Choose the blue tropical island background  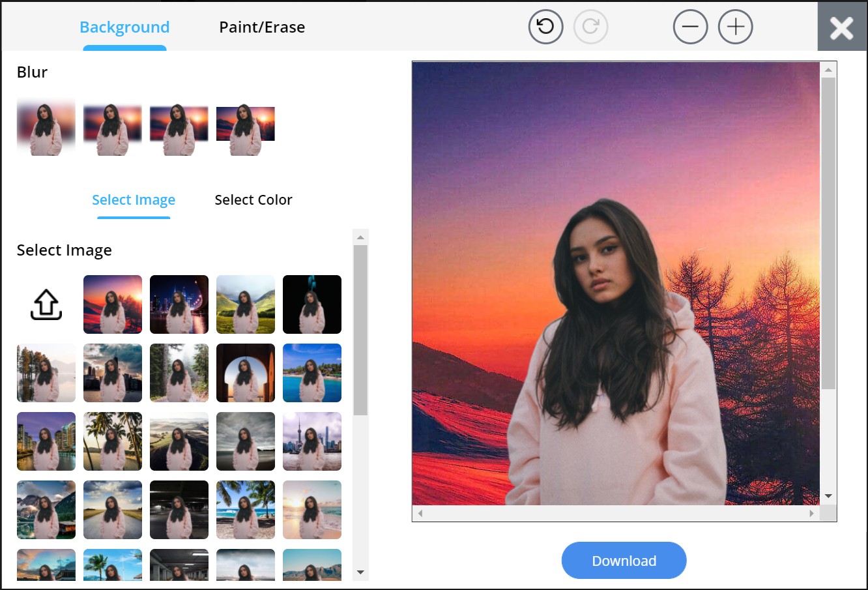pos(312,373)
